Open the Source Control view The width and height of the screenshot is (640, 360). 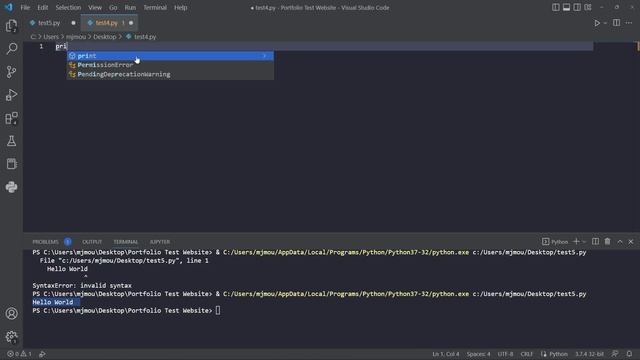[x=11, y=72]
